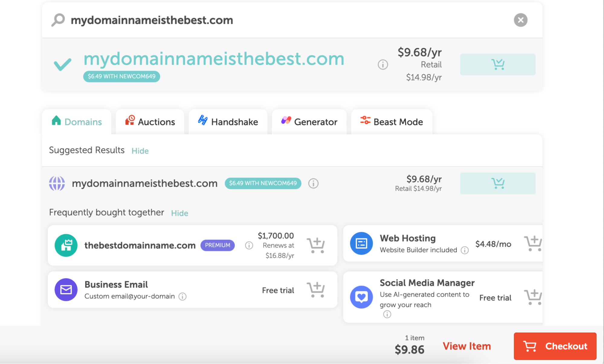Click the Social Media Manager title

(x=427, y=283)
